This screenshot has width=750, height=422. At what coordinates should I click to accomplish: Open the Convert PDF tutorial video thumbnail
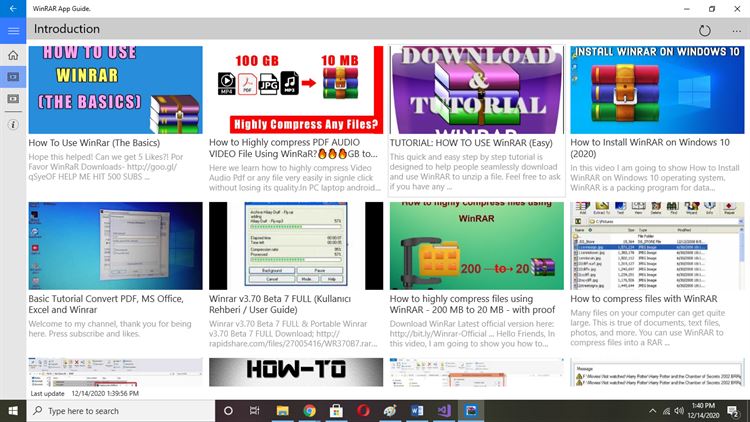[115, 246]
